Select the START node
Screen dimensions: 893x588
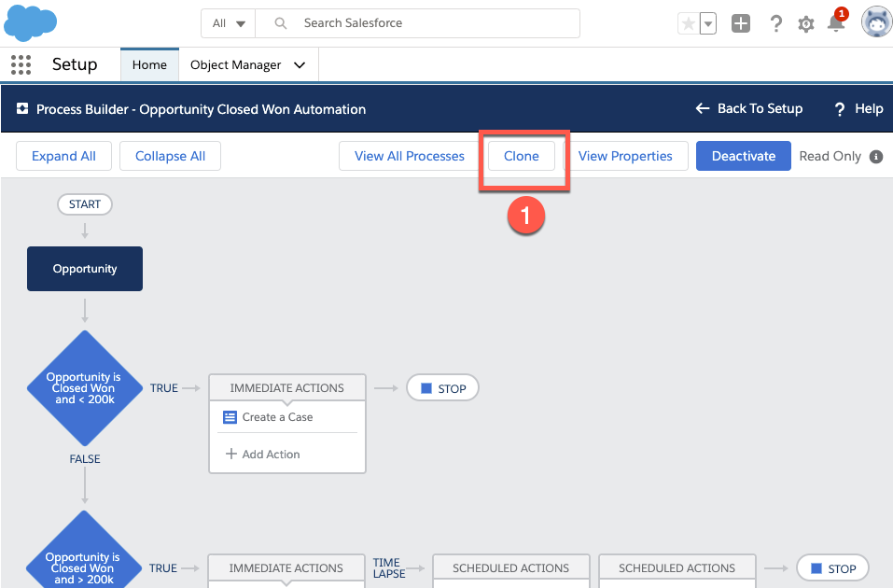(x=85, y=204)
